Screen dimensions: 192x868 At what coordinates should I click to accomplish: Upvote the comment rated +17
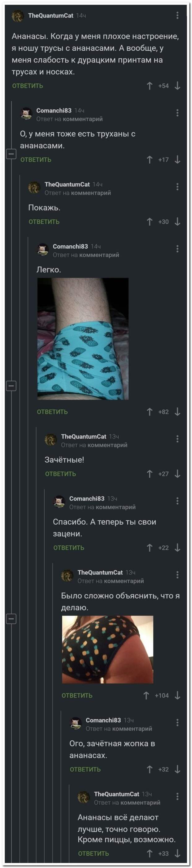coord(150,160)
